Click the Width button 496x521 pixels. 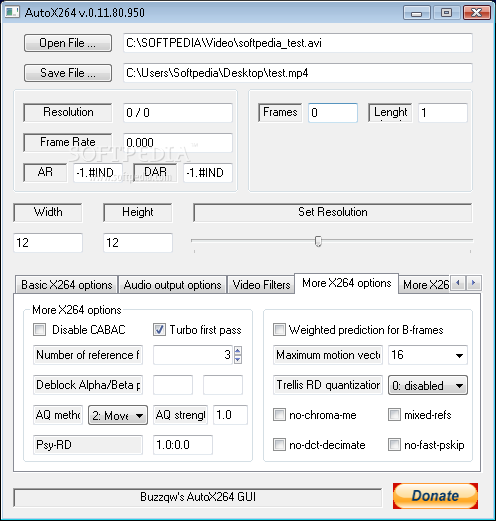point(48,212)
